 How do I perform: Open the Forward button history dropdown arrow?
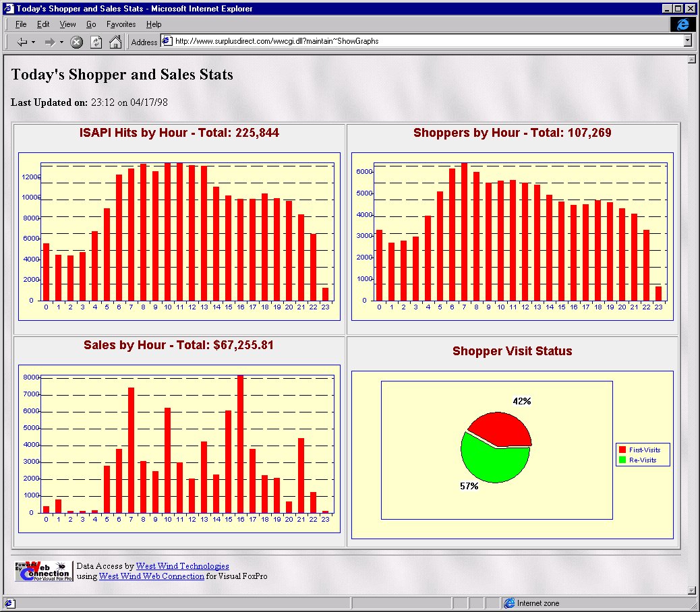pyautogui.click(x=61, y=42)
